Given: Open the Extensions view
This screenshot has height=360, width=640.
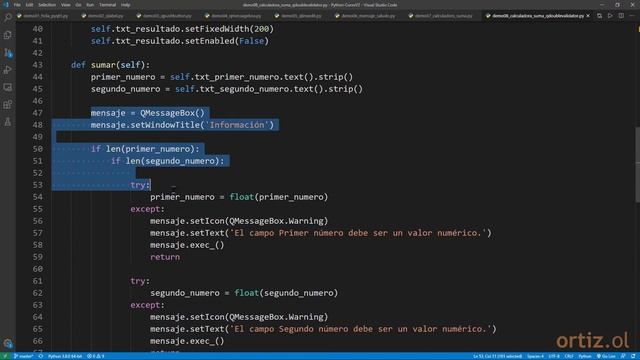Looking at the screenshot, I should (7, 104).
